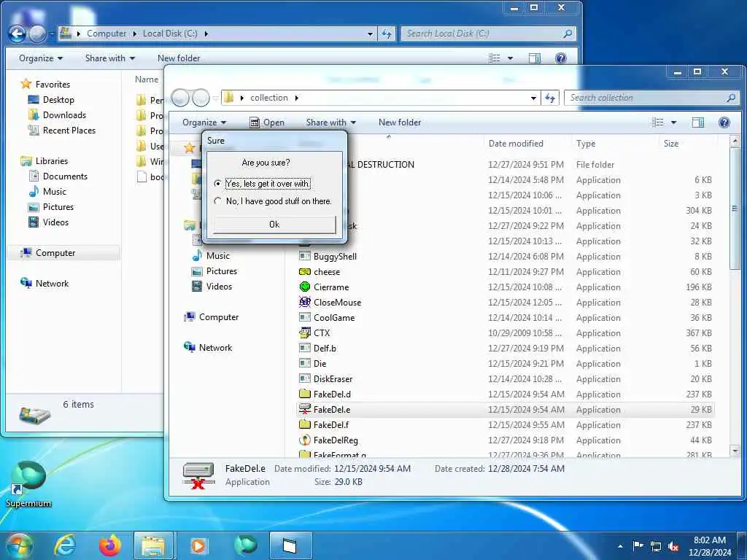Image resolution: width=747 pixels, height=560 pixels.
Task: Select Pictures in the collection window sidebar
Action: point(214,271)
